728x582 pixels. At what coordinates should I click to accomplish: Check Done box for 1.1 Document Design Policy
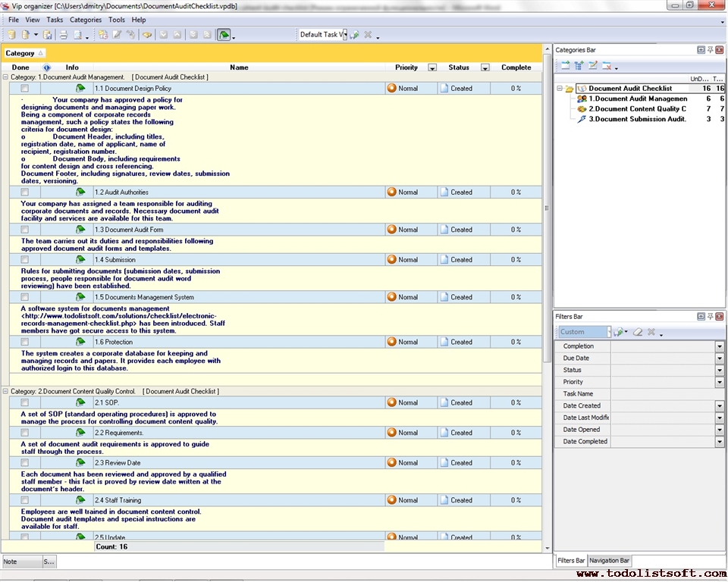24,89
